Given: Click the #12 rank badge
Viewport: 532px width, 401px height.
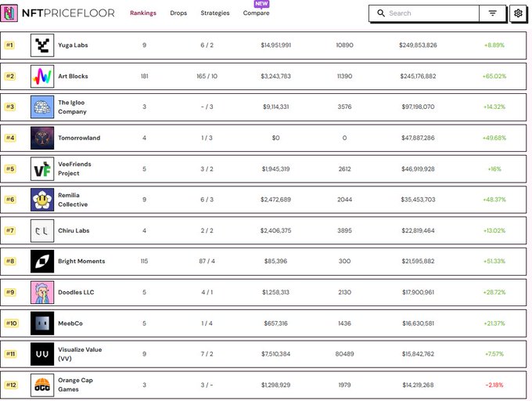Looking at the screenshot, I should point(11,385).
